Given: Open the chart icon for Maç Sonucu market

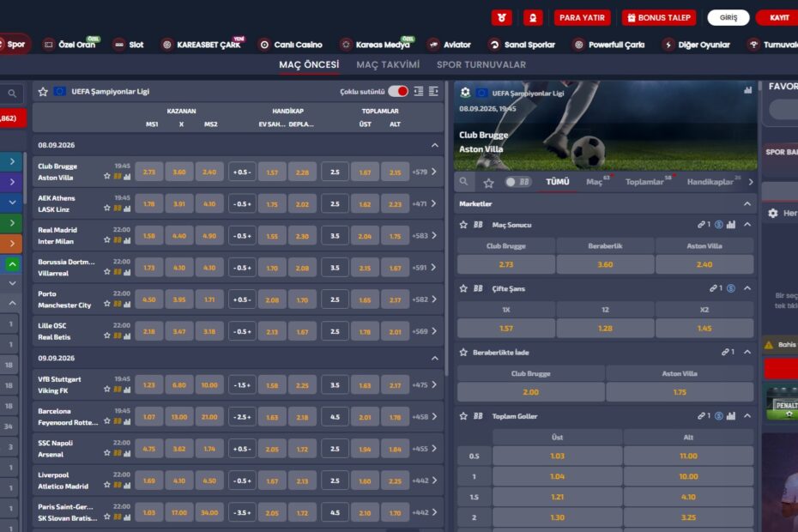Looking at the screenshot, I should [x=731, y=225].
